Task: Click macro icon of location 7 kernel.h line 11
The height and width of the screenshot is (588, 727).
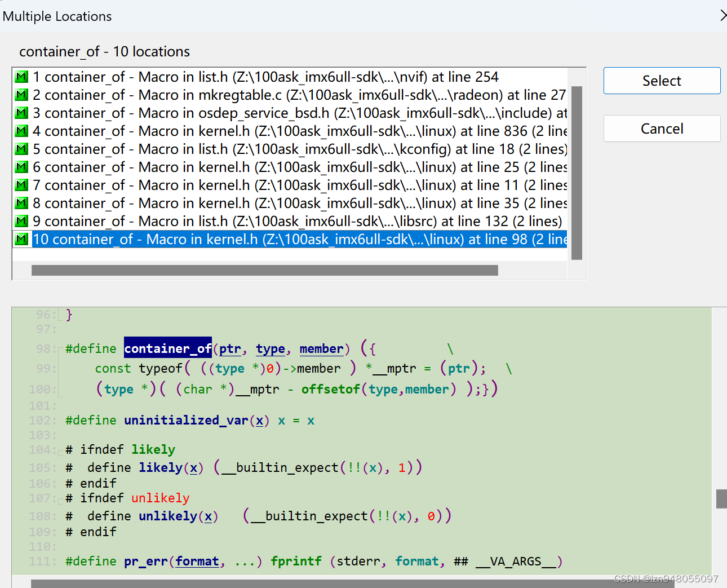Action: 21,185
